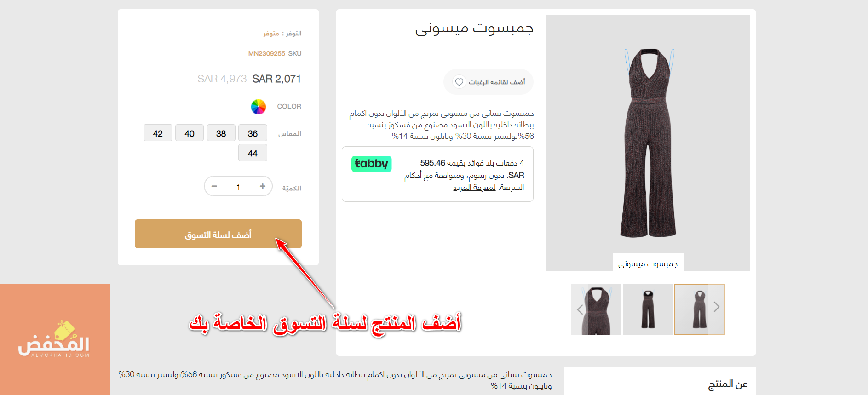
Task: Click the COLOR label
Action: pyautogui.click(x=289, y=106)
